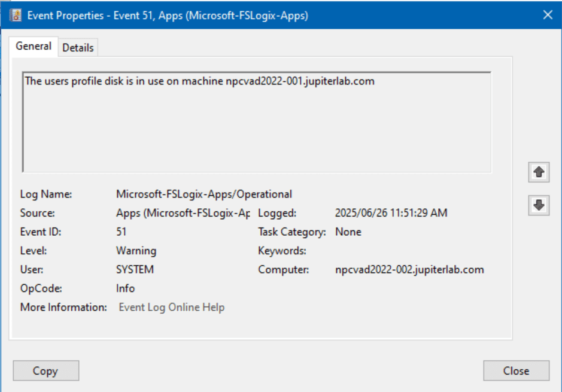
Task: Click the Computer value npcvad2022-002.jupiterlab.com
Action: coord(409,270)
